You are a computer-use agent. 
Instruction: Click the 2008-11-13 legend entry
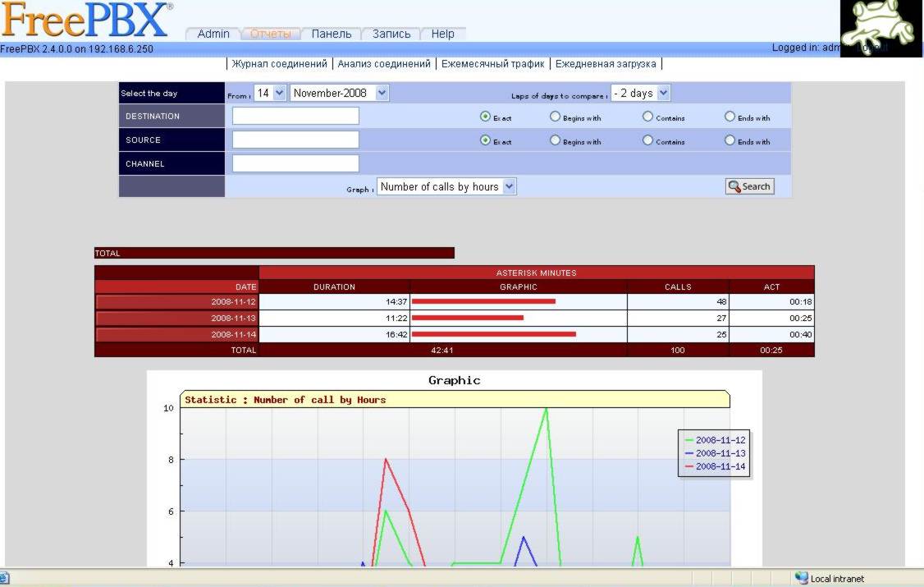coord(715,453)
